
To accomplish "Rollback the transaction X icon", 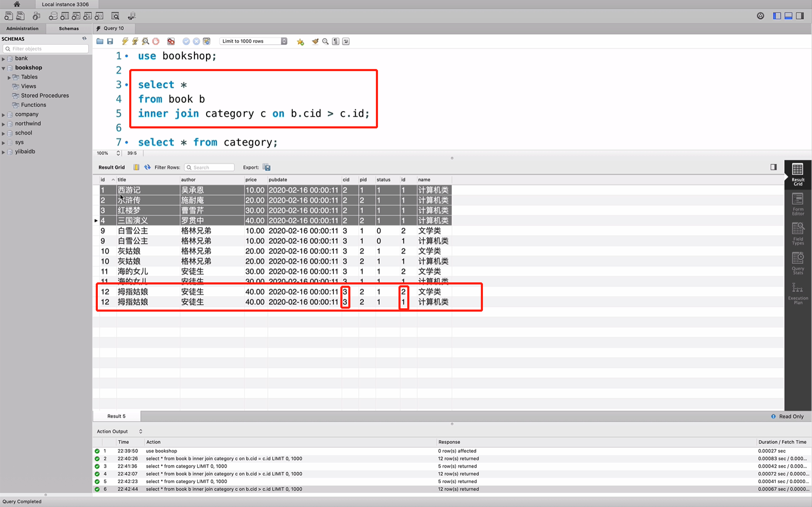I will 196,41.
